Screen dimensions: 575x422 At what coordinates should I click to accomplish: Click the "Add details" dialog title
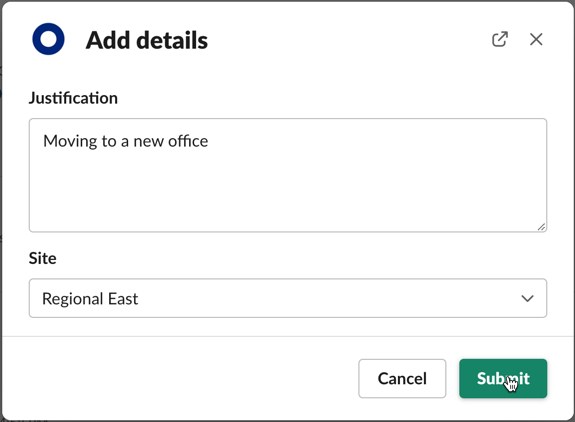(x=147, y=40)
